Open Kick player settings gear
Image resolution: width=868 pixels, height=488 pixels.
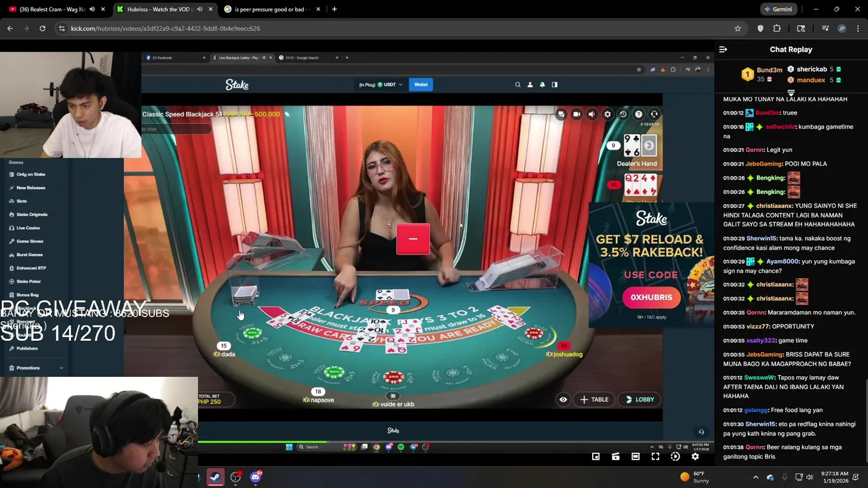pyautogui.click(x=695, y=457)
